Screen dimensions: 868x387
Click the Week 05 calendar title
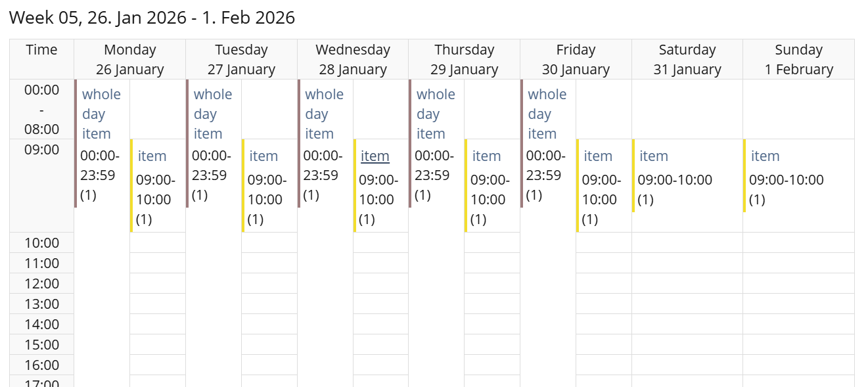pos(152,18)
